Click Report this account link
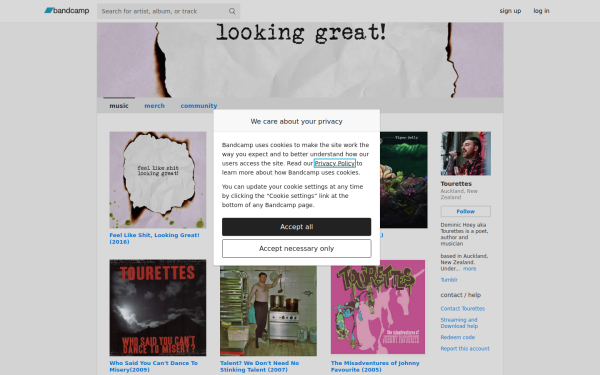 click(465, 349)
